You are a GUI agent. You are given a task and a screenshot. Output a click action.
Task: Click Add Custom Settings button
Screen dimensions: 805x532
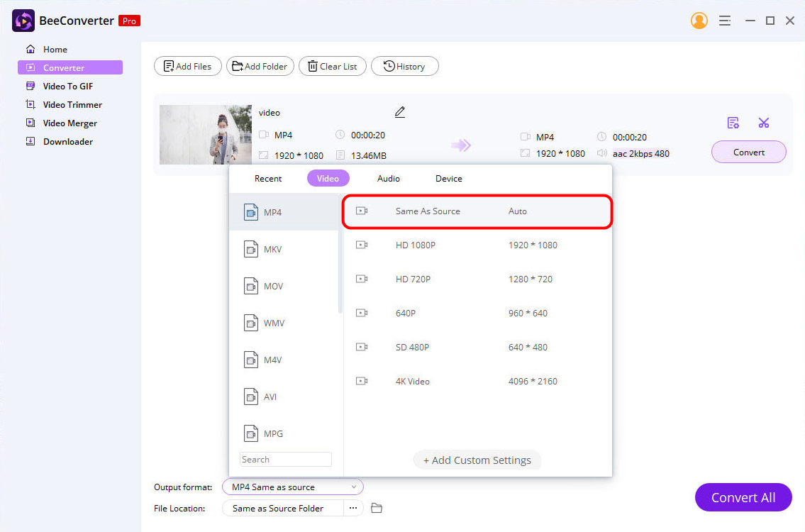coord(477,460)
